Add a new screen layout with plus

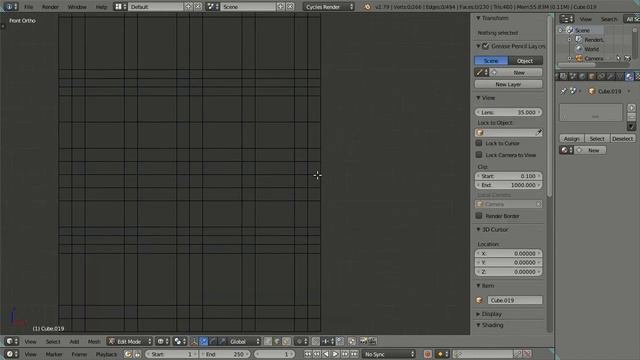189,7
